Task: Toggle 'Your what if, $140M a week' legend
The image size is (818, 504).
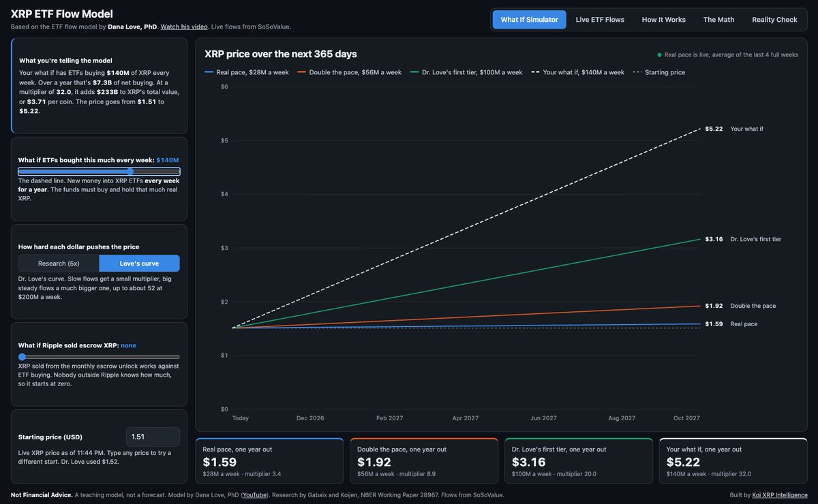Action: click(x=578, y=72)
